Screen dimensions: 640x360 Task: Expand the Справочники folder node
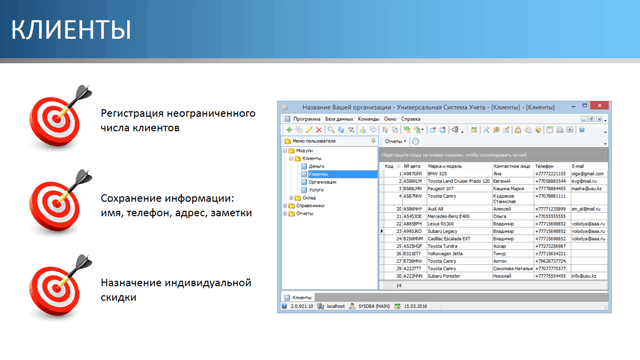tap(285, 206)
